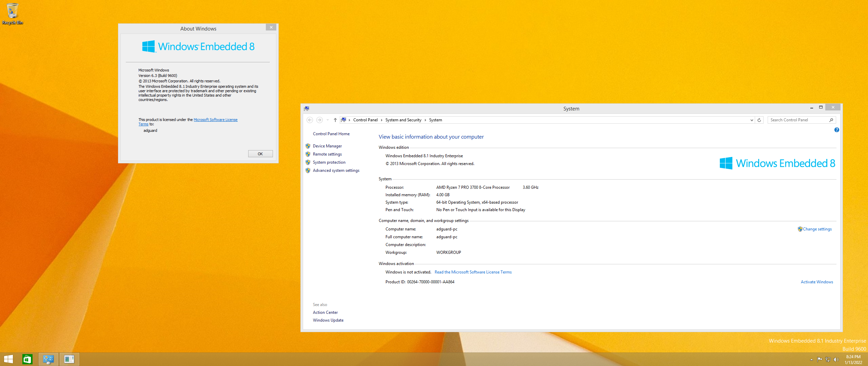
Task: Select the licensee name 'adguard' in About Windows
Action: [150, 130]
